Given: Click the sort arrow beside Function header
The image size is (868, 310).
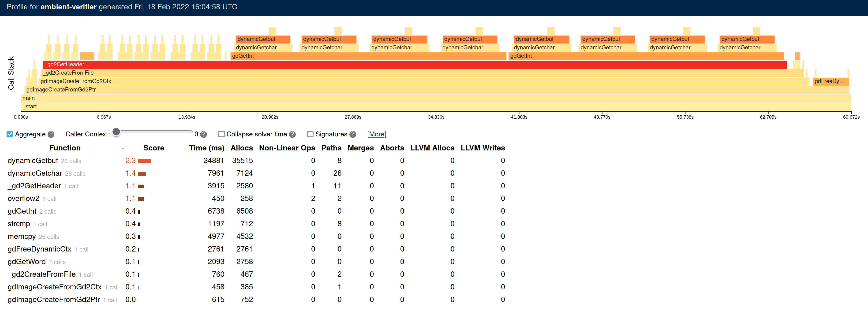Looking at the screenshot, I should point(123,148).
